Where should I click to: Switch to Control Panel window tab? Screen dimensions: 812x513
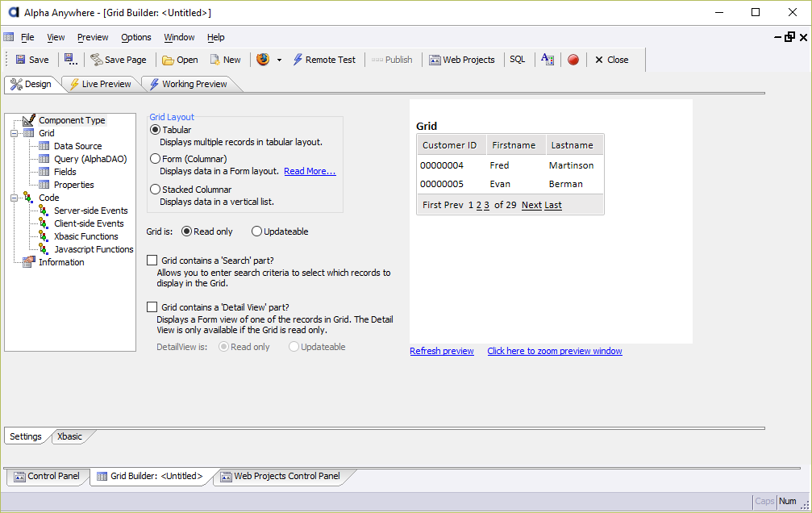pos(47,476)
